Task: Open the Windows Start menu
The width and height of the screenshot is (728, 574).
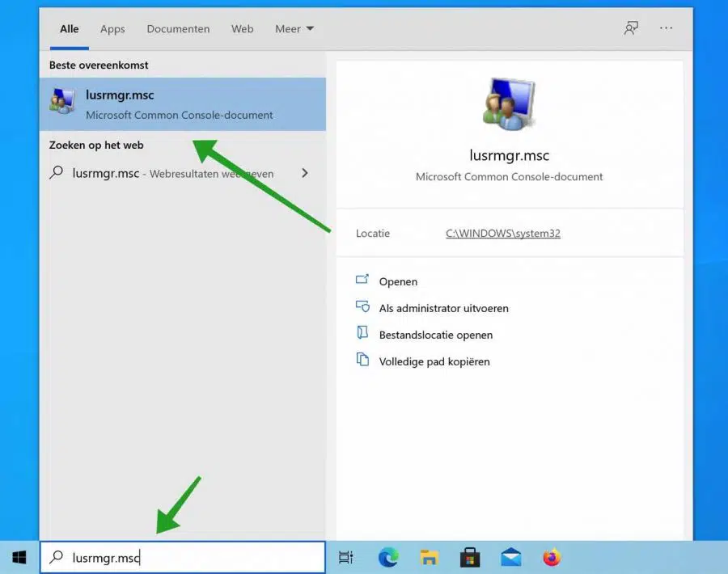Action: (x=19, y=557)
